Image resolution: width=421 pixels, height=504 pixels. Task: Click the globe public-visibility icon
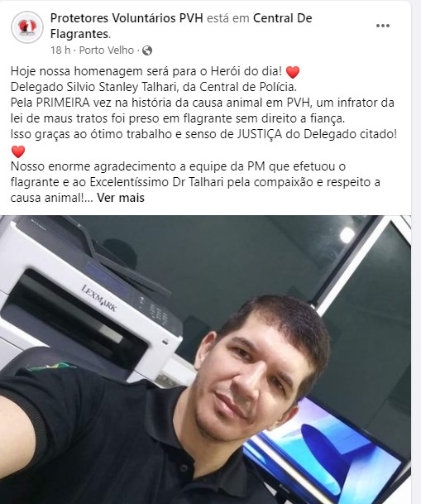[x=147, y=50]
